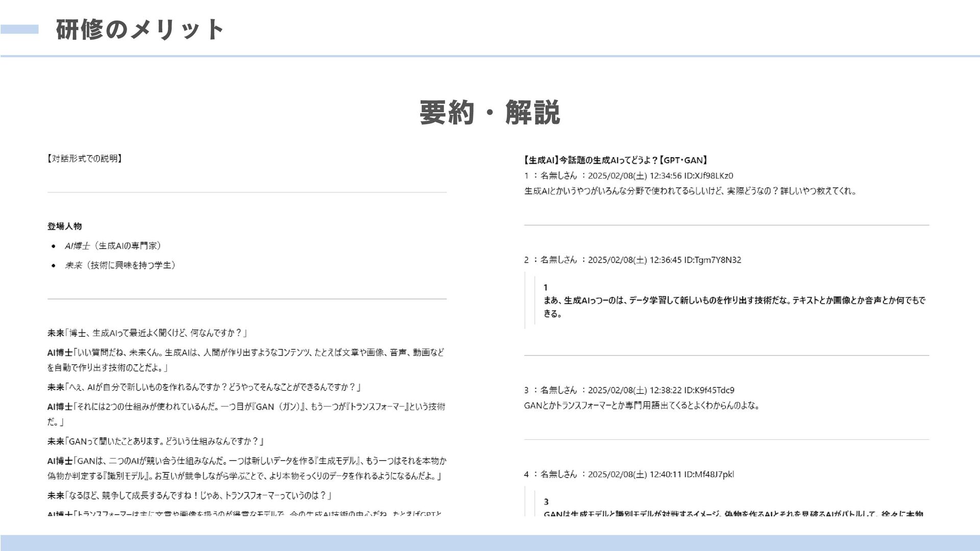Image resolution: width=980 pixels, height=551 pixels.
Task: Click the 登場人物 heading
Action: pos(64,226)
